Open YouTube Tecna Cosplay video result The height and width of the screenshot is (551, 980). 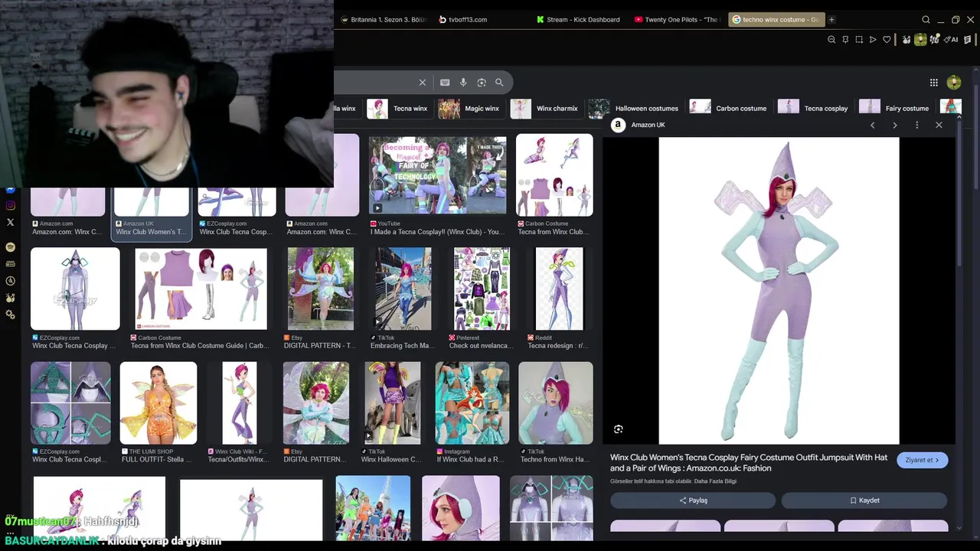coord(437,175)
